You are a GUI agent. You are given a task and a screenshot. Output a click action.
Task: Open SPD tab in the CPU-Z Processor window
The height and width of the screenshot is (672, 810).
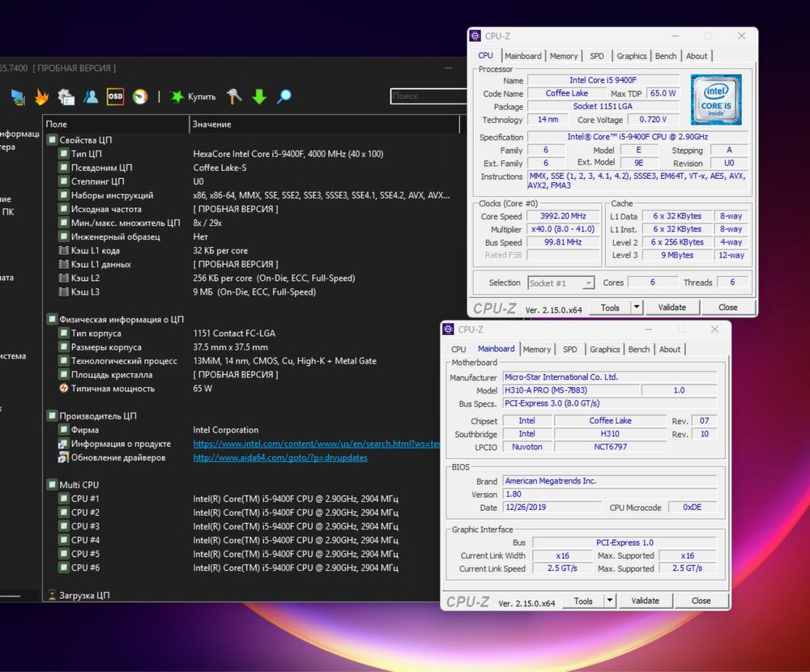pyautogui.click(x=597, y=56)
